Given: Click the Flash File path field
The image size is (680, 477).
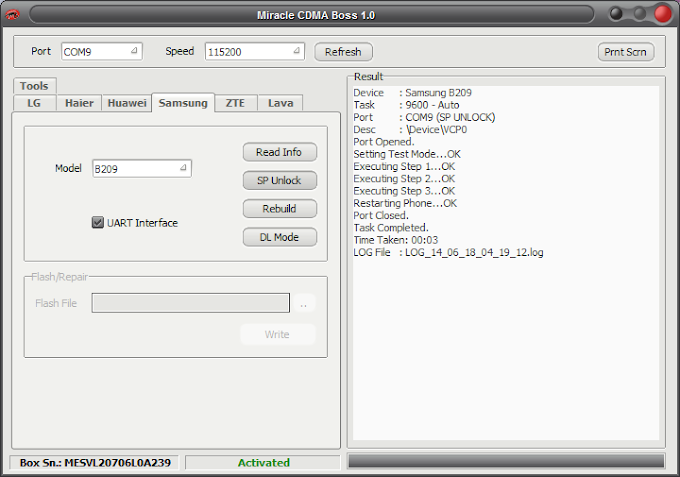Looking at the screenshot, I should click(190, 303).
